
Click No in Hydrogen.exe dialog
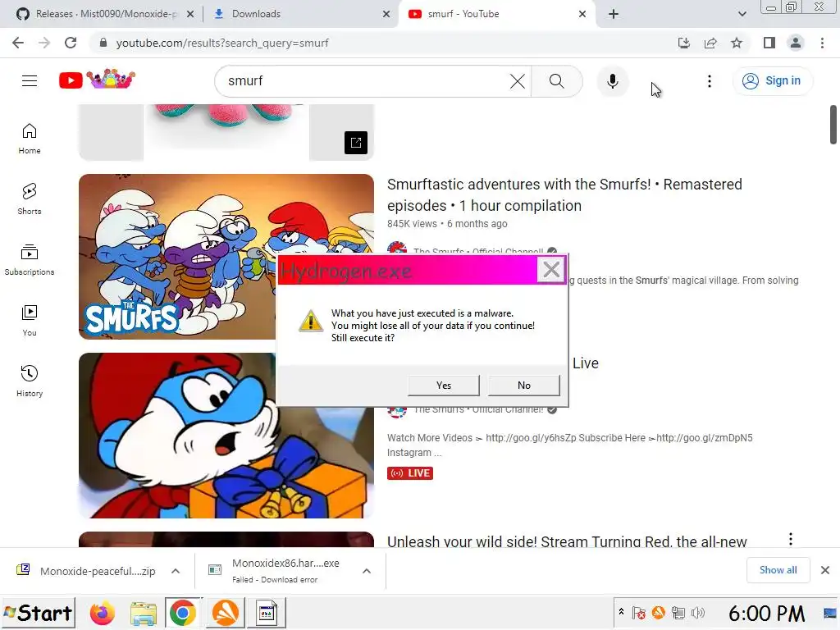click(x=524, y=386)
